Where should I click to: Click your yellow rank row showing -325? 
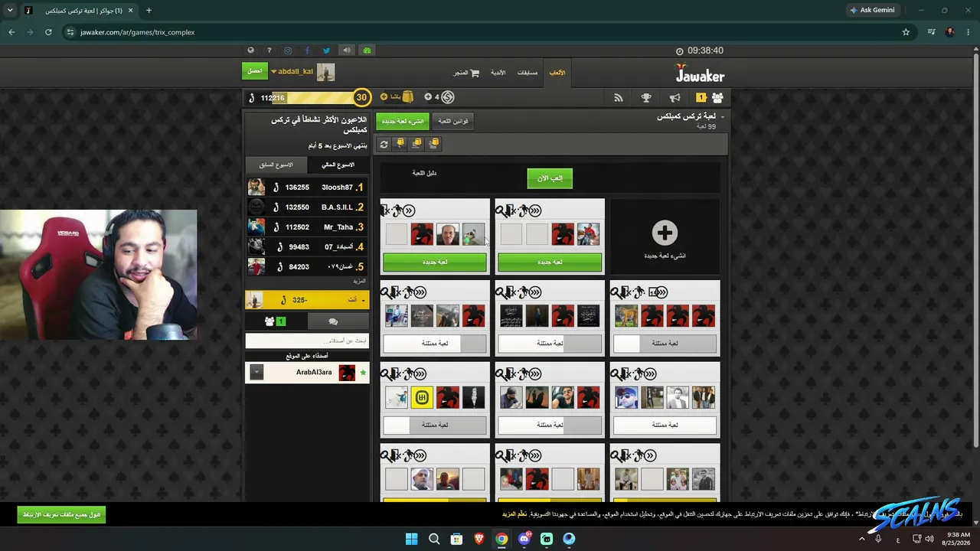coord(307,300)
